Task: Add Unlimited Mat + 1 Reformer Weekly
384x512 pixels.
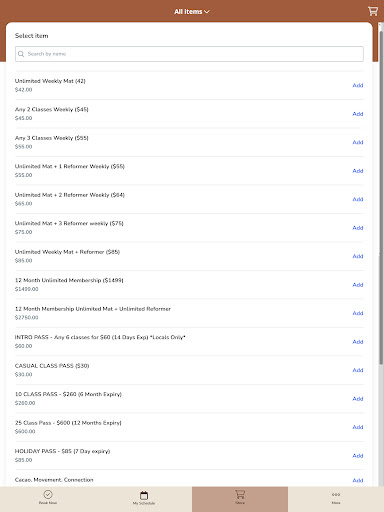Action: [x=358, y=171]
